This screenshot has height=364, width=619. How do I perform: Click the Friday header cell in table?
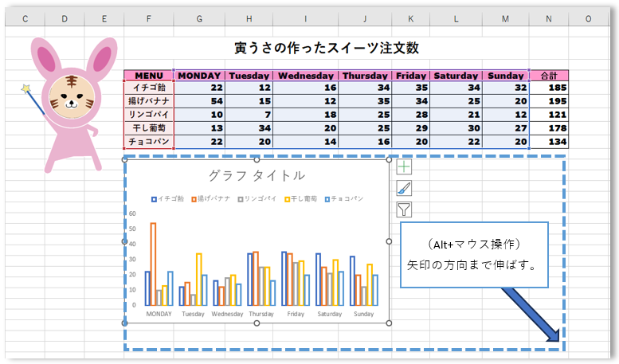[410, 76]
